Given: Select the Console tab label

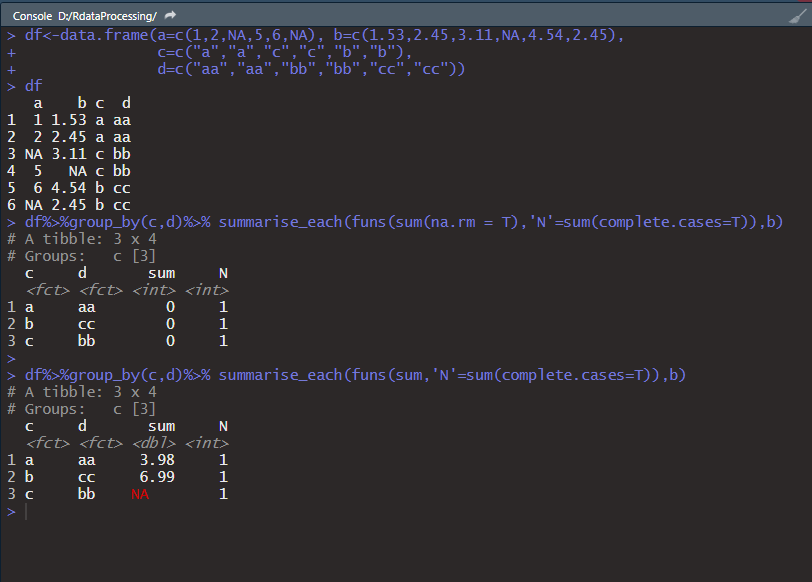Looking at the screenshot, I should click(x=32, y=16).
